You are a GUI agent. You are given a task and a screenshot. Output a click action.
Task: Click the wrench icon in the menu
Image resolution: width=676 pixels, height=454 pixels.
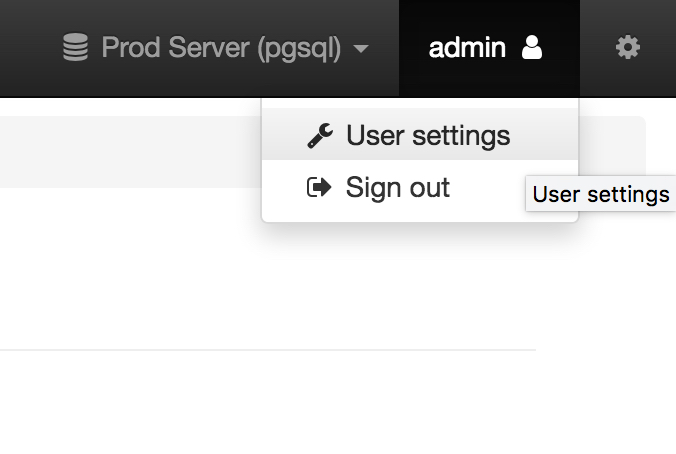click(x=320, y=136)
